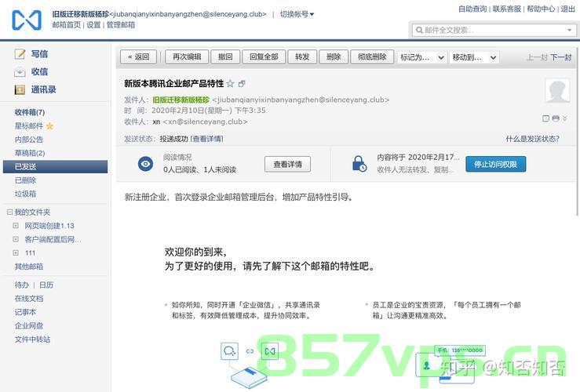
Task: Open 已删除 deleted folder
Action: pos(26,180)
